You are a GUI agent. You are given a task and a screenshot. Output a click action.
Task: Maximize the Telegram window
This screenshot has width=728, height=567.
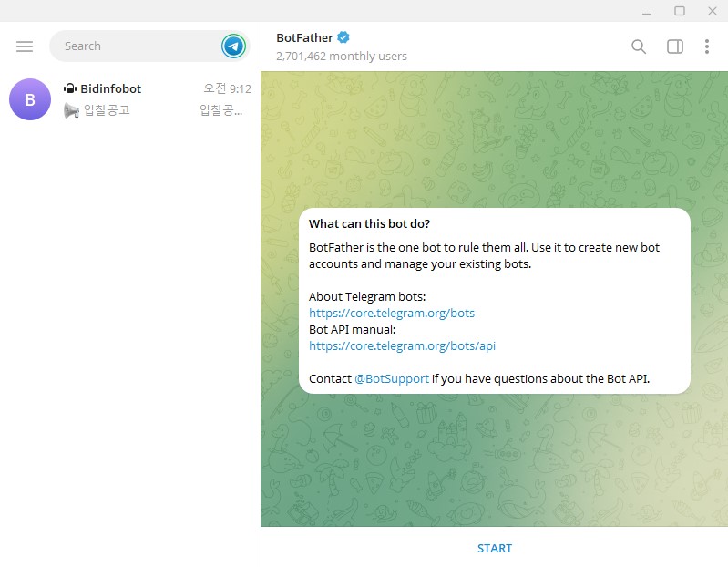679,11
